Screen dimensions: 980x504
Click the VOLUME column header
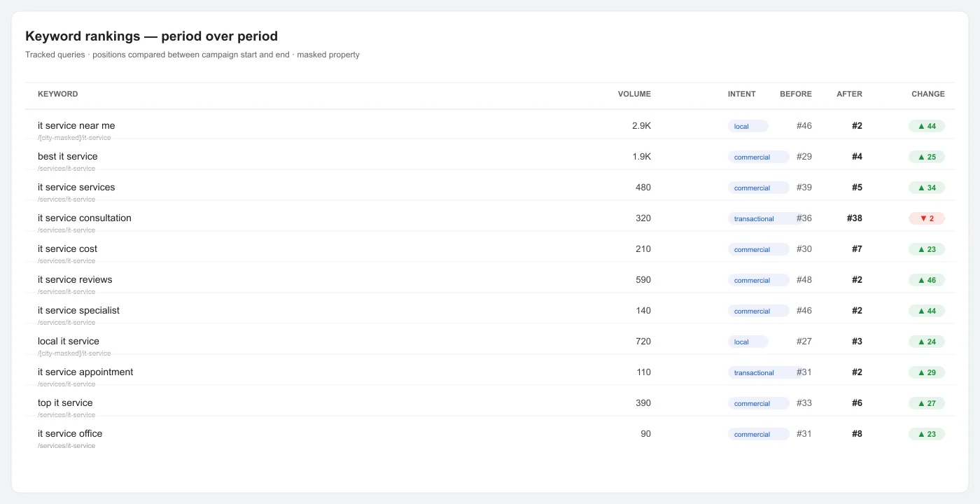point(634,94)
